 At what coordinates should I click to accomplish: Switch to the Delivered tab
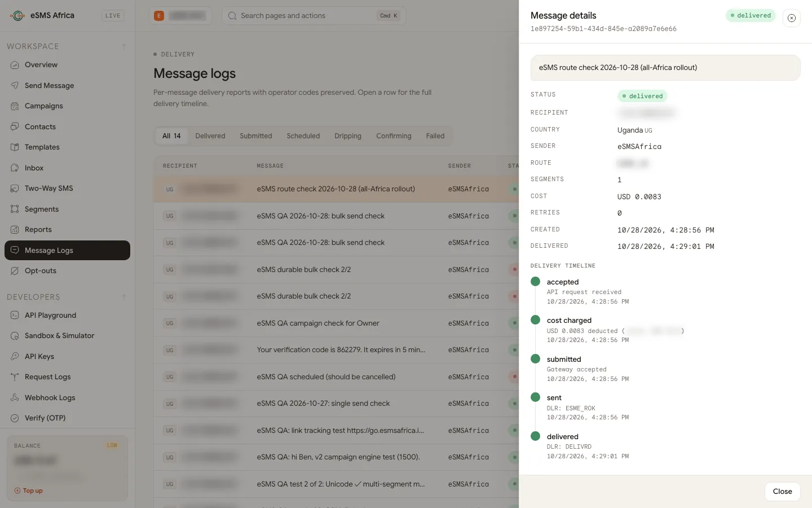coord(210,136)
